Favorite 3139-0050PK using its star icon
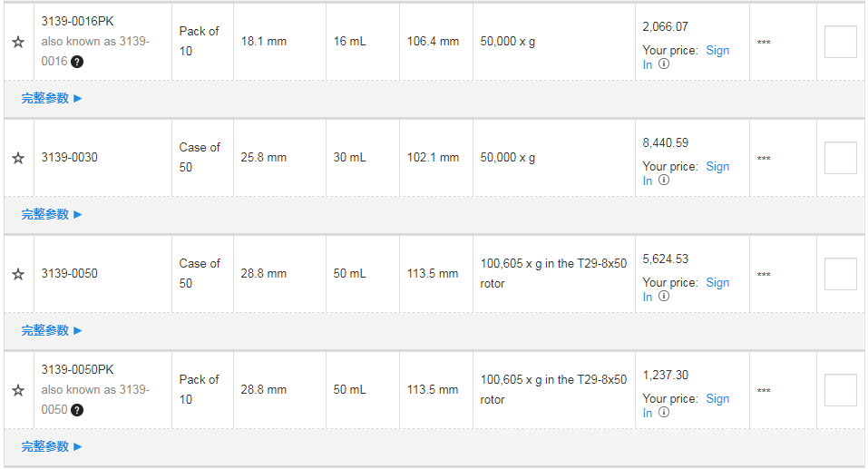The width and height of the screenshot is (868, 469). click(x=18, y=390)
